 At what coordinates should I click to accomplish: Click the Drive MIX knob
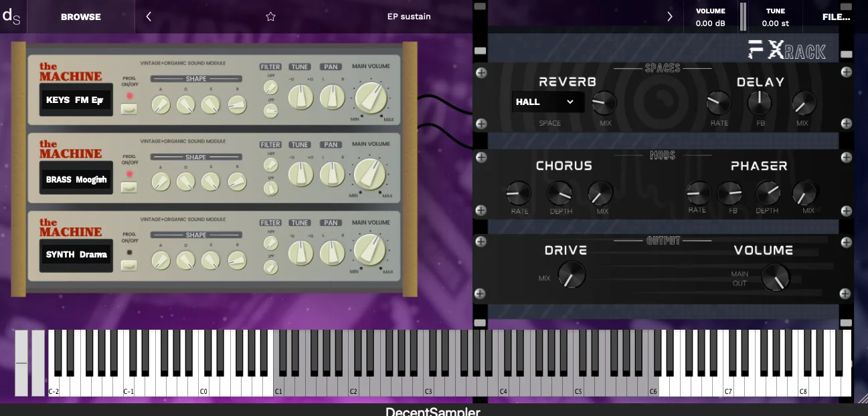tap(572, 274)
